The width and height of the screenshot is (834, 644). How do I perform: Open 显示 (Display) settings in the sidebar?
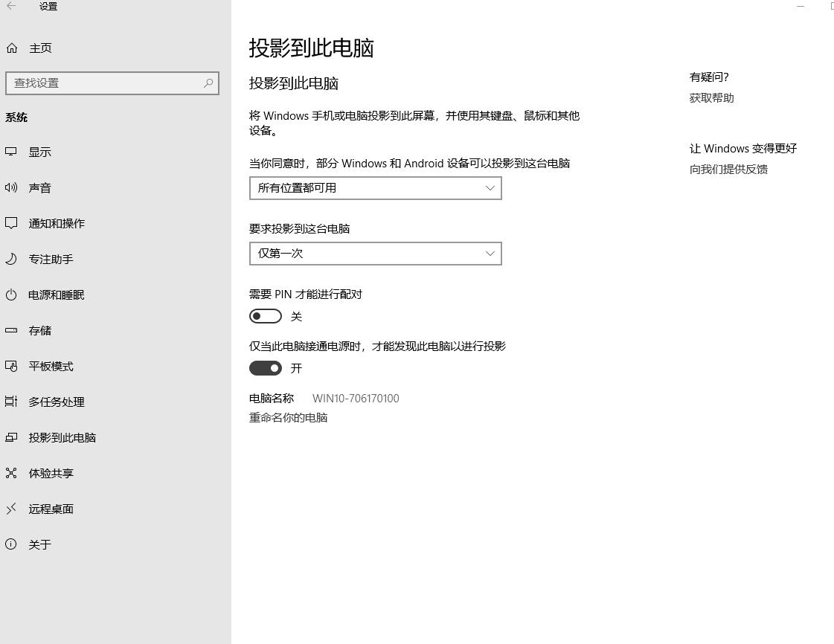(x=40, y=152)
